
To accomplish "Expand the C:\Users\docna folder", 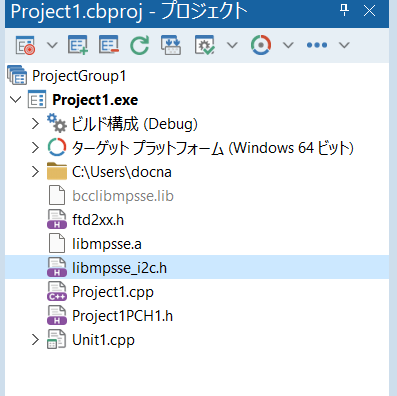I will (35, 172).
